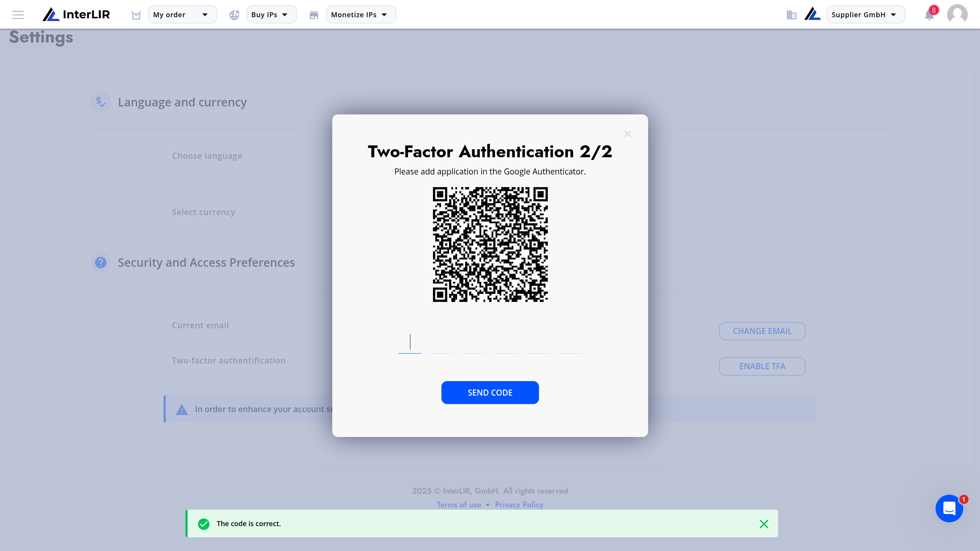Image resolution: width=980 pixels, height=551 pixels.
Task: Click the Google Authenticator instruction text
Action: click(x=490, y=171)
